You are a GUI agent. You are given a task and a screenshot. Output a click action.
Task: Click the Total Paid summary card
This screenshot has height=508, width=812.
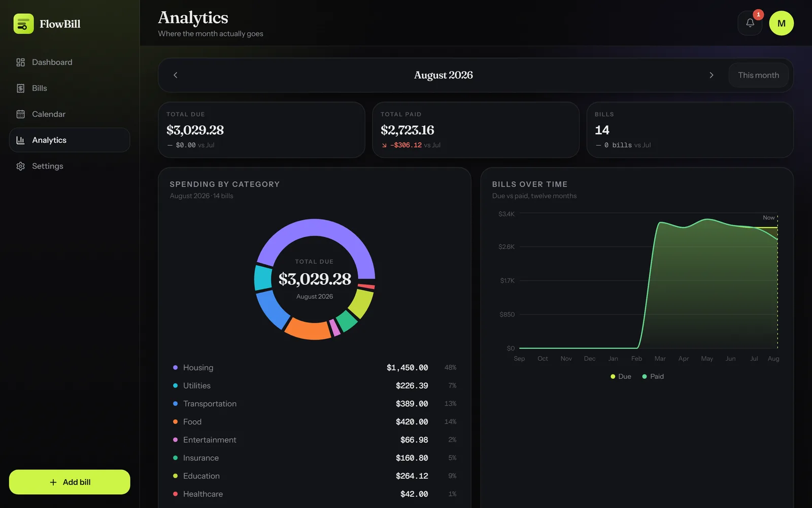coord(476,130)
